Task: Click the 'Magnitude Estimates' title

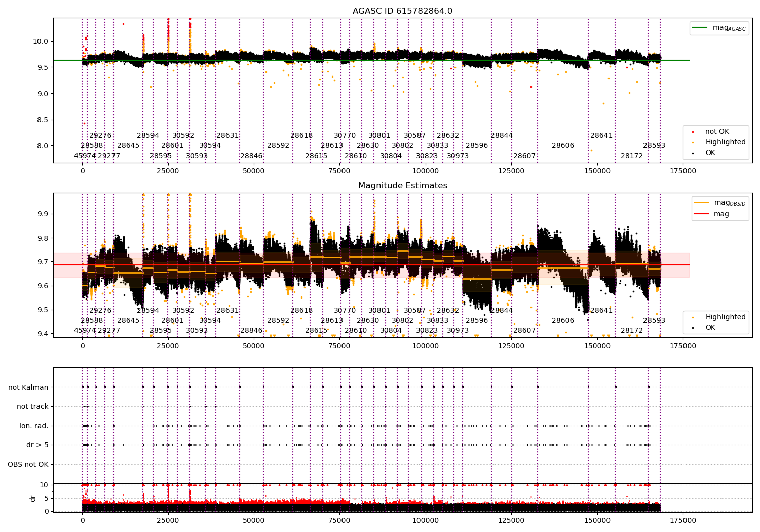Action: 403,186
